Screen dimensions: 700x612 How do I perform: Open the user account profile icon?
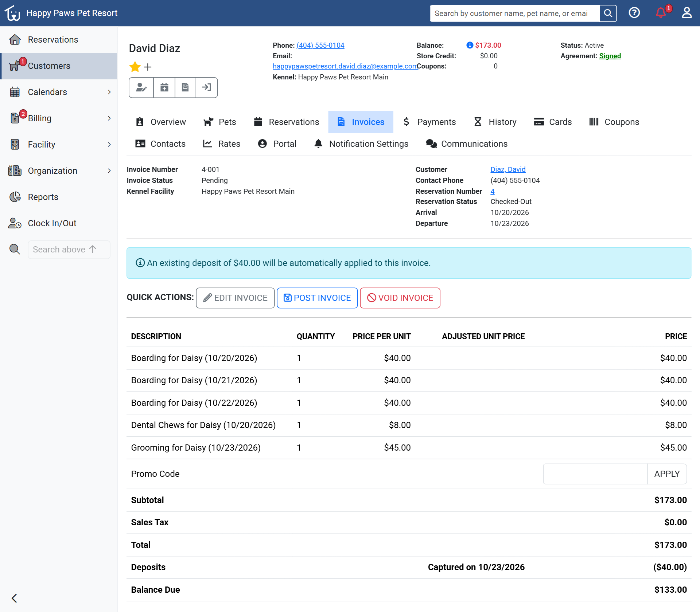(x=687, y=13)
